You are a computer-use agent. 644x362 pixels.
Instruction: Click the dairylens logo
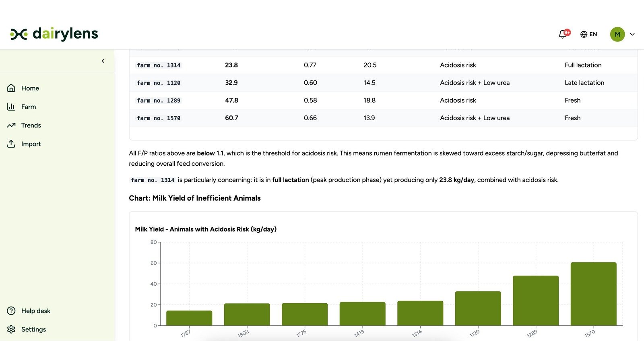[54, 34]
